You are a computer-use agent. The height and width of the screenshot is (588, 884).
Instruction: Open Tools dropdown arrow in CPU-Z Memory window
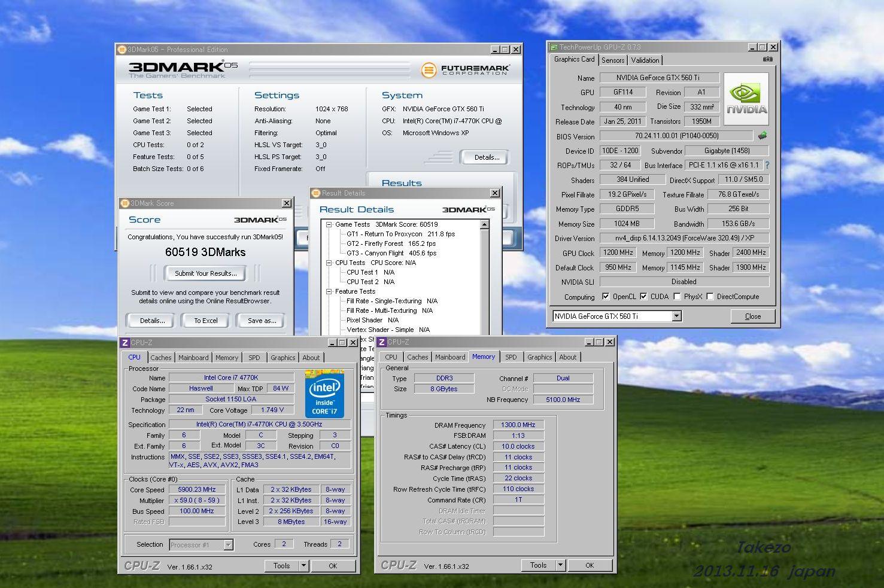[x=560, y=565]
